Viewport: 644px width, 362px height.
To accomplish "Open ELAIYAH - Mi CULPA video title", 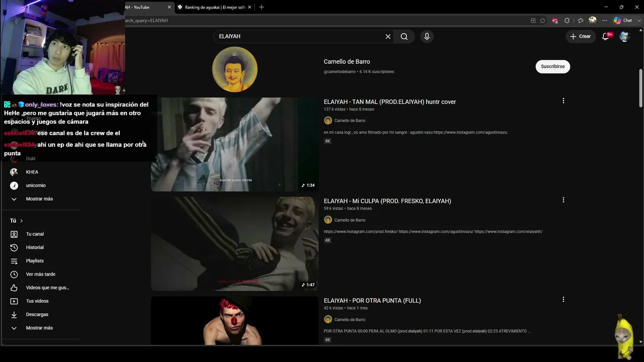I will [x=387, y=201].
